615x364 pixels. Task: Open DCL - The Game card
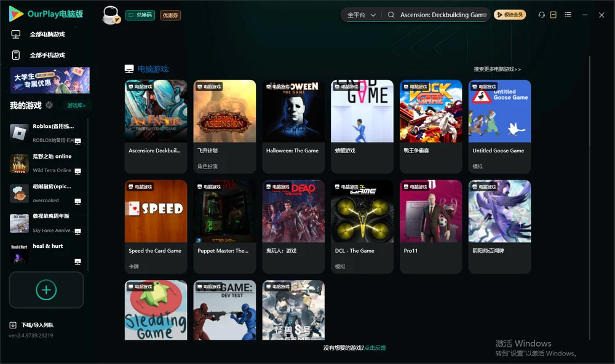click(362, 227)
